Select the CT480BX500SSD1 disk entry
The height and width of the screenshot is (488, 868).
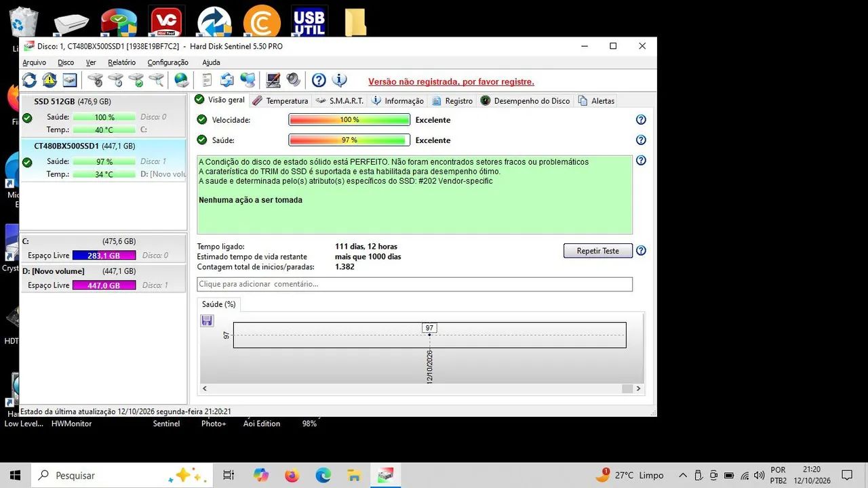103,160
